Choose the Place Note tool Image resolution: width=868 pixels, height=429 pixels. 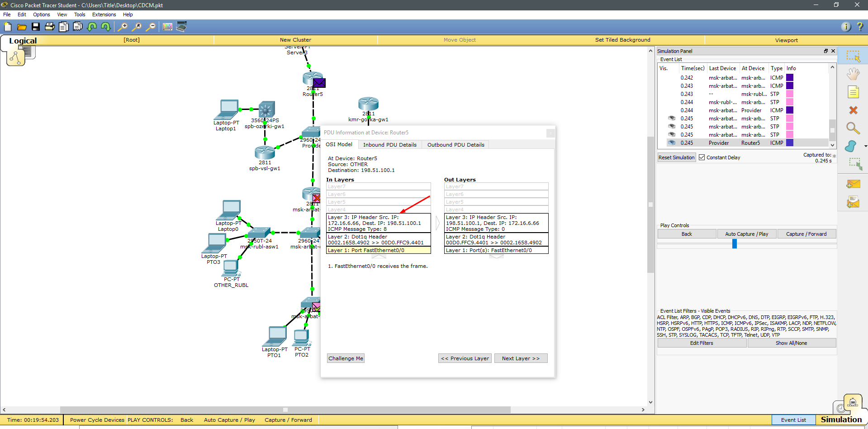853,92
